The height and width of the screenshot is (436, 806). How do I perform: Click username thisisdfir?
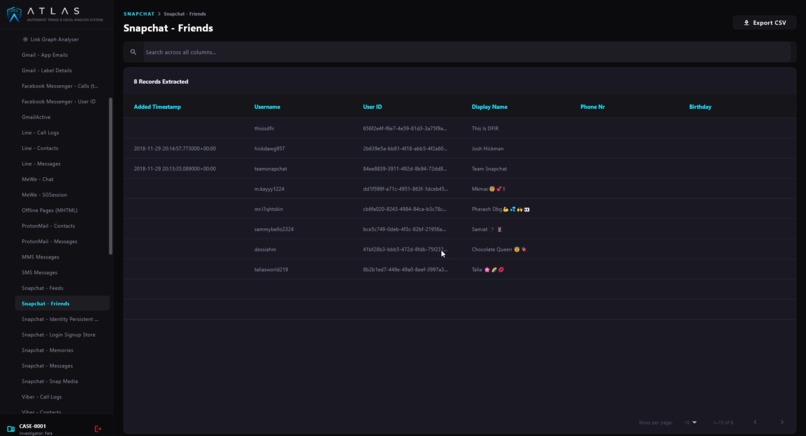pyautogui.click(x=264, y=129)
